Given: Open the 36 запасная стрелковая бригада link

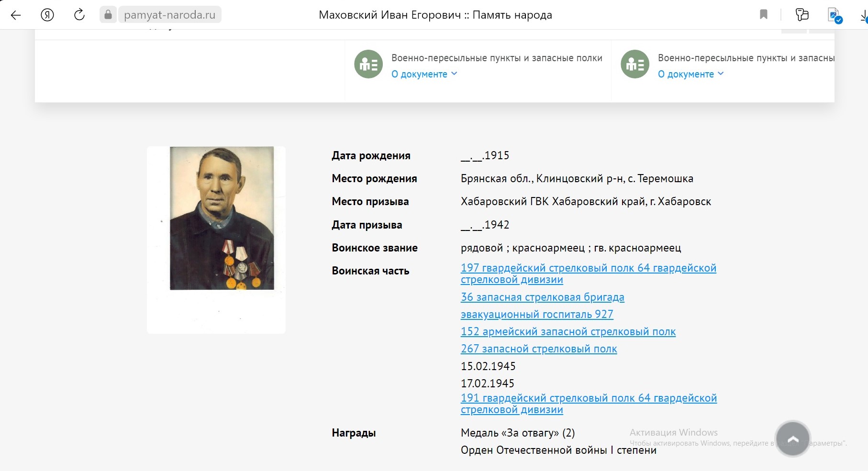Looking at the screenshot, I should (542, 297).
